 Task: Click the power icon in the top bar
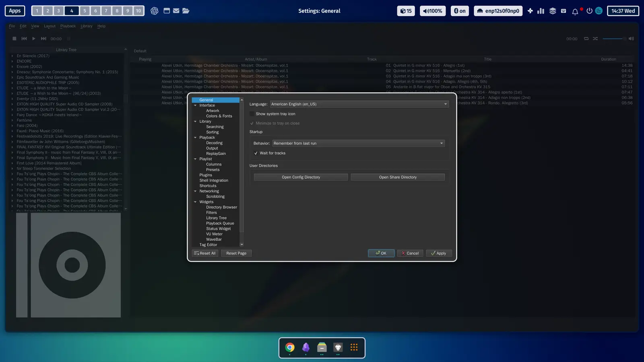pos(589,11)
